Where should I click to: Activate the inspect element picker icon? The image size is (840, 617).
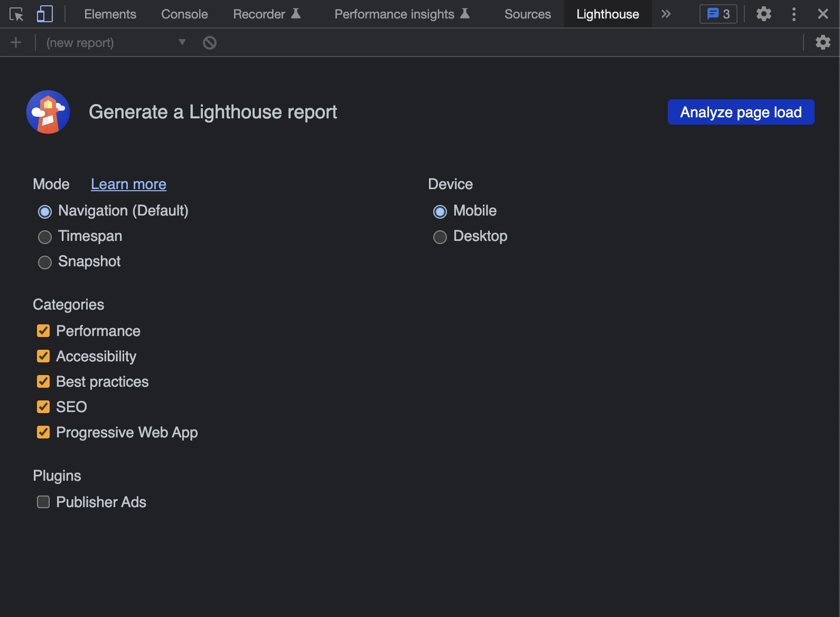16,14
